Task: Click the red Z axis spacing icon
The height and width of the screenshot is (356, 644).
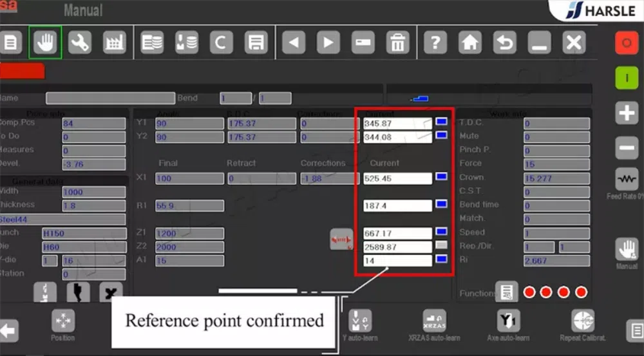Action: coord(341,239)
